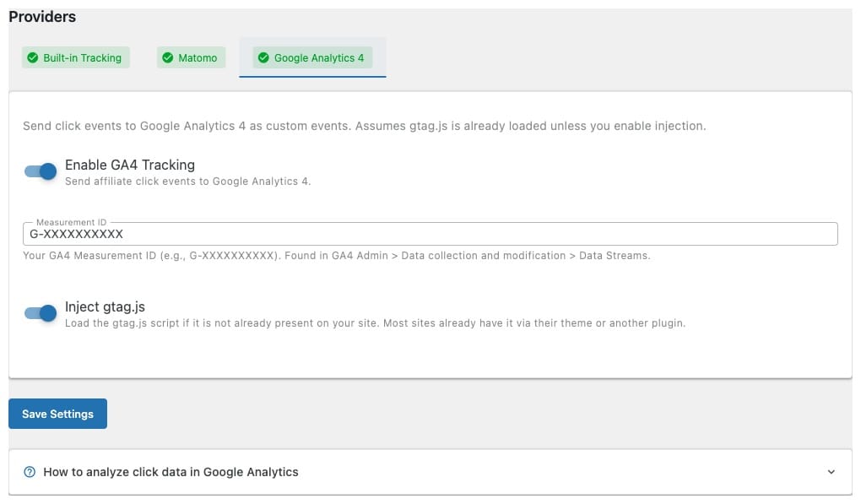Click the GA4 Measurement ID helper text
This screenshot has width=861, height=504.
336,255
